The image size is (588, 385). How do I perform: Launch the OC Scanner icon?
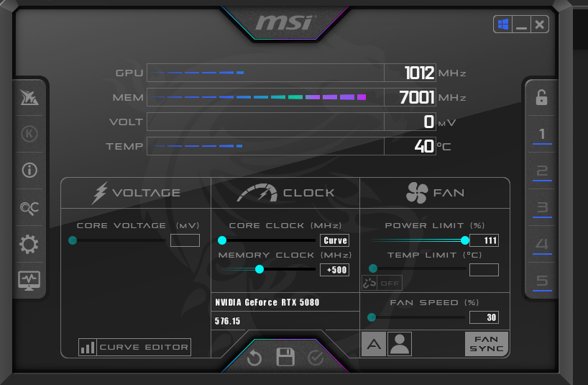point(29,208)
